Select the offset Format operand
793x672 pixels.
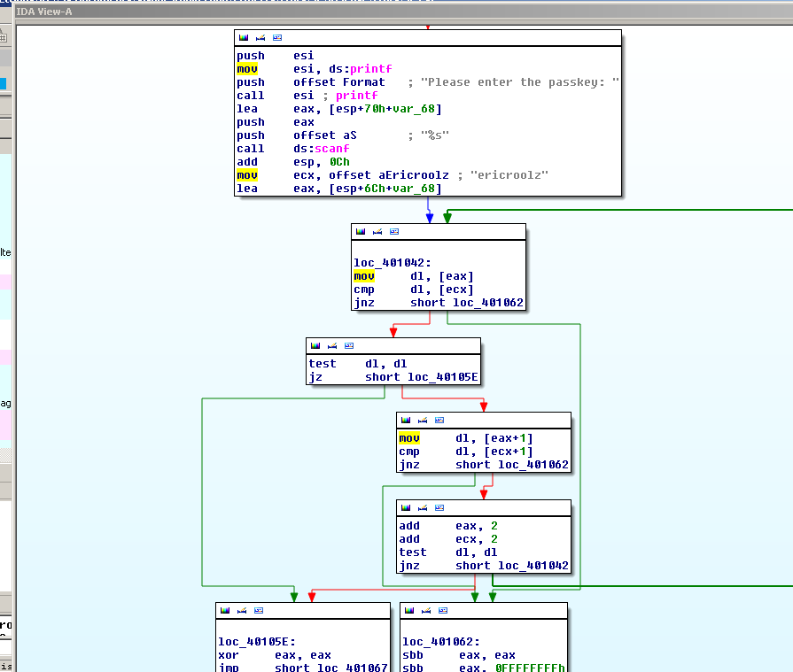pyautogui.click(x=339, y=82)
